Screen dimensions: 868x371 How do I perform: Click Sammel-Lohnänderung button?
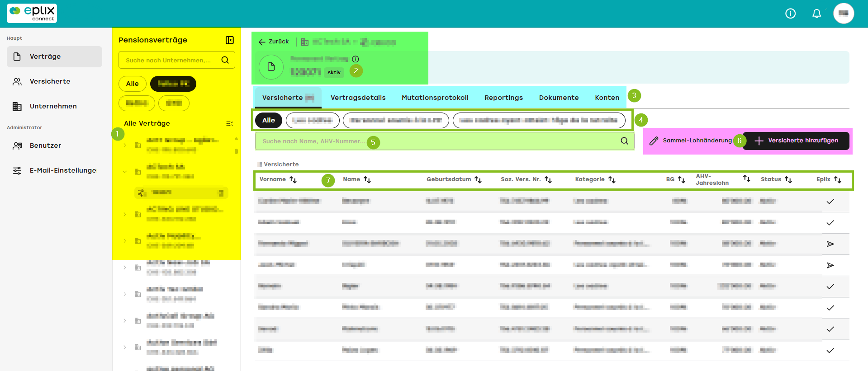point(691,141)
